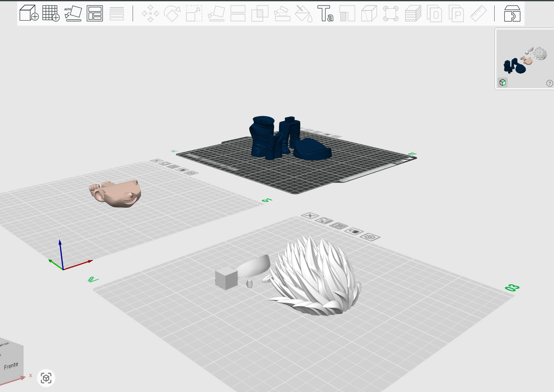Switch to the Assembly view icon

[512, 13]
